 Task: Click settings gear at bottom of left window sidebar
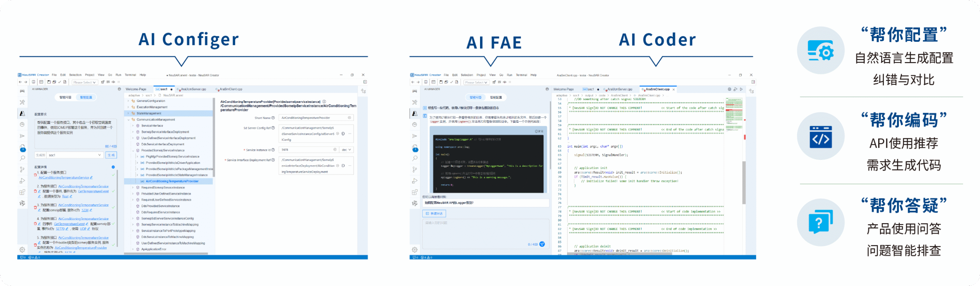click(22, 250)
